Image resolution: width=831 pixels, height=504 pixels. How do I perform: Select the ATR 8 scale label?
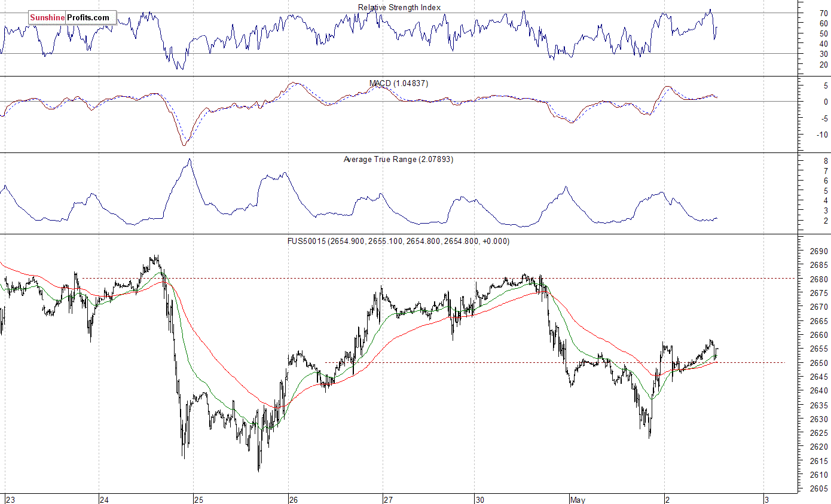(x=825, y=161)
